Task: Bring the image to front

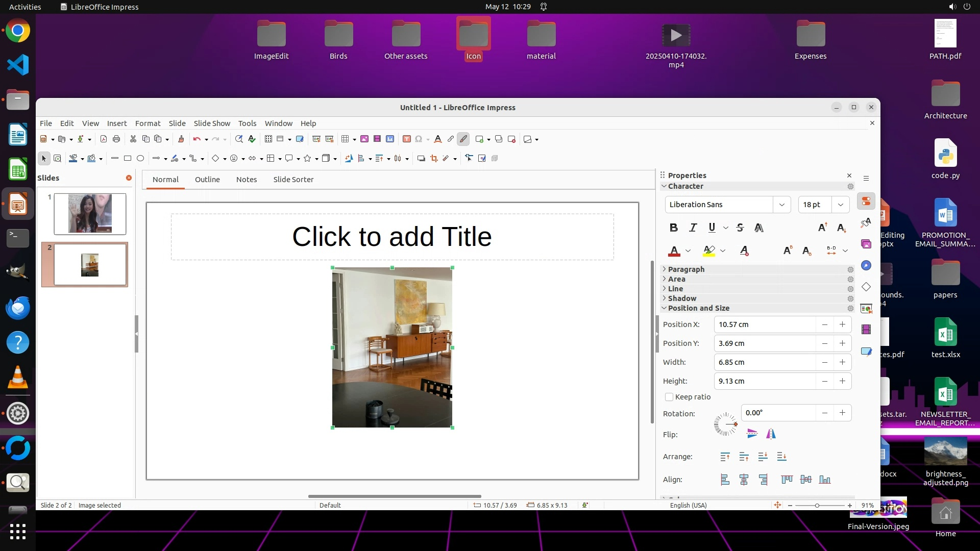Action: pyautogui.click(x=725, y=457)
